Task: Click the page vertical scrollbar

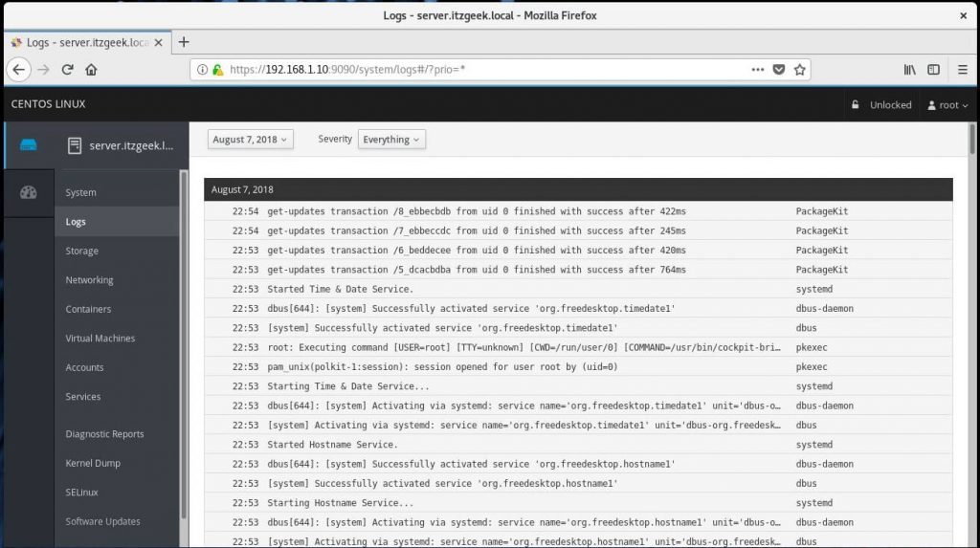Action: pos(972,140)
